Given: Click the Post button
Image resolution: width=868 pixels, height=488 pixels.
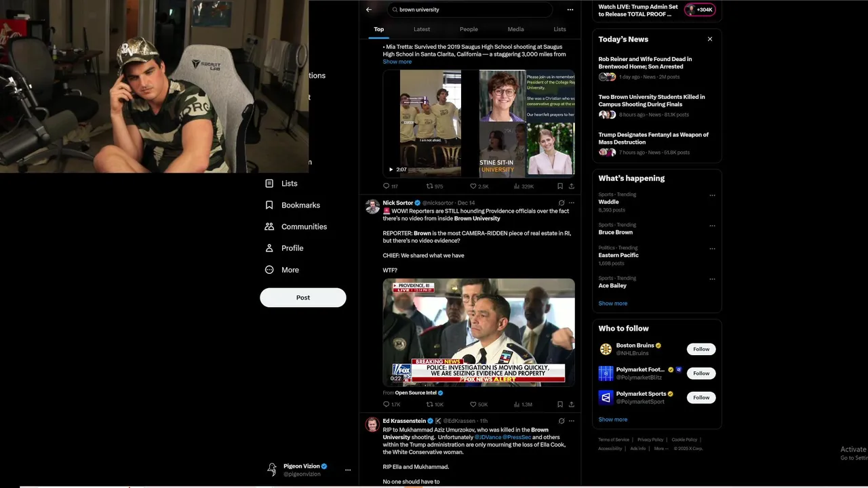Looking at the screenshot, I should tap(303, 298).
